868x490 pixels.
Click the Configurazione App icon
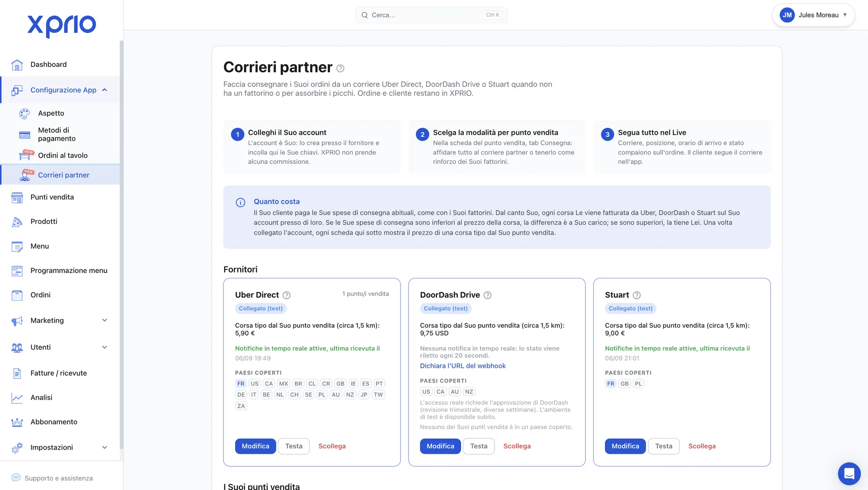pos(17,90)
